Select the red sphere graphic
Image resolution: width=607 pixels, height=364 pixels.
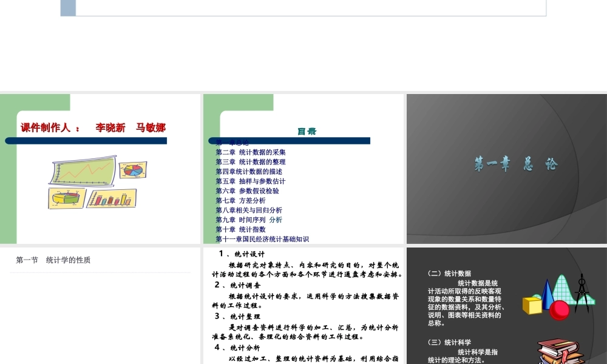tap(560, 311)
